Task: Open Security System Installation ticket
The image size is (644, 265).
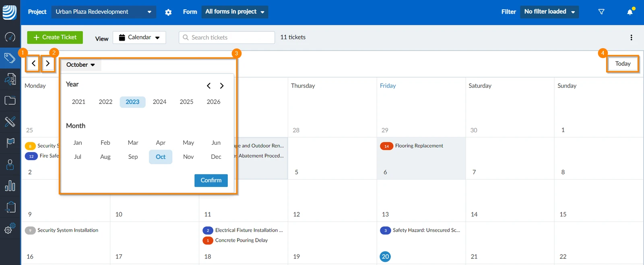Action: [x=62, y=230]
